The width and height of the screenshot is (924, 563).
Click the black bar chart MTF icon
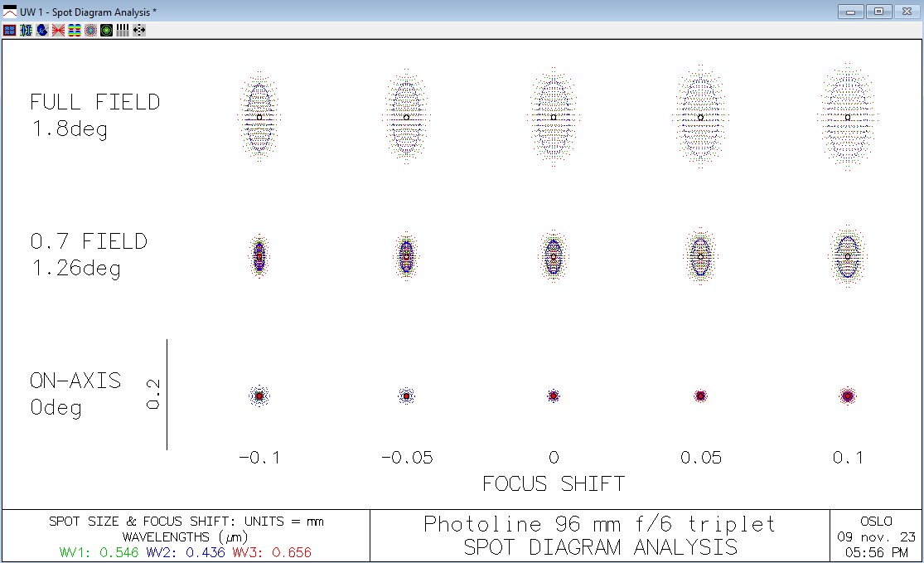click(123, 30)
